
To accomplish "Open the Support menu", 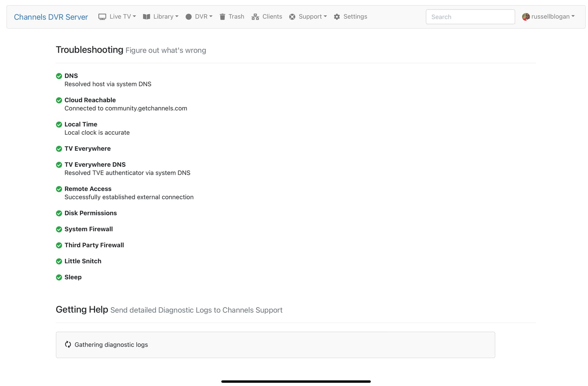I will (312, 17).
